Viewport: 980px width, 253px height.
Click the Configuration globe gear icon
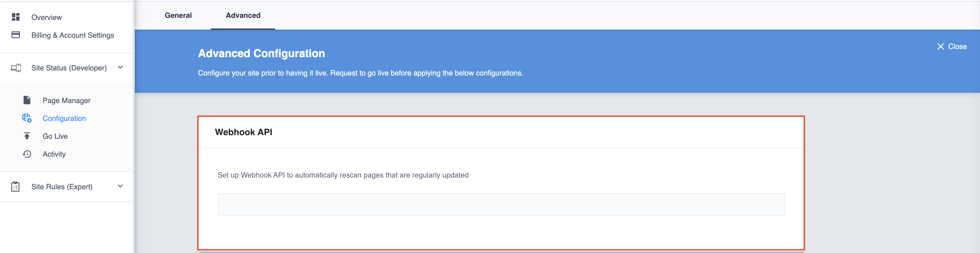click(27, 118)
